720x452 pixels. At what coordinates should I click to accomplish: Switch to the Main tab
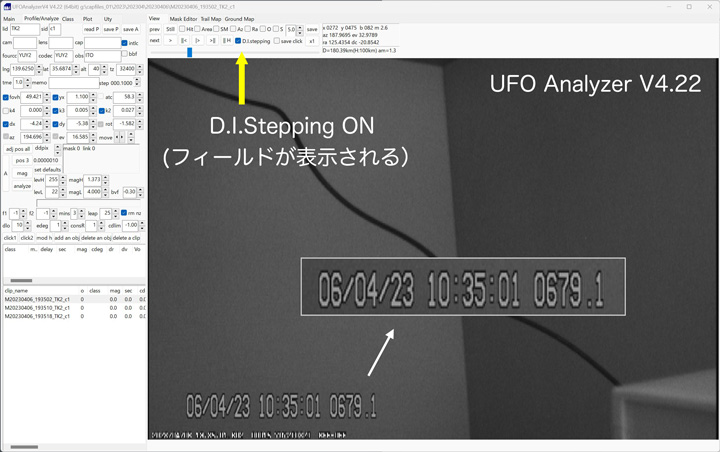[x=9, y=19]
